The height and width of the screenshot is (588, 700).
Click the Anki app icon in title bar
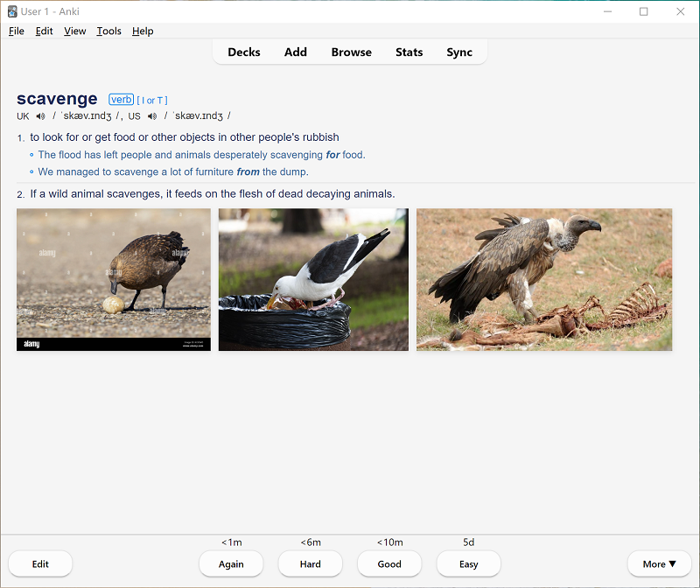(x=12, y=11)
